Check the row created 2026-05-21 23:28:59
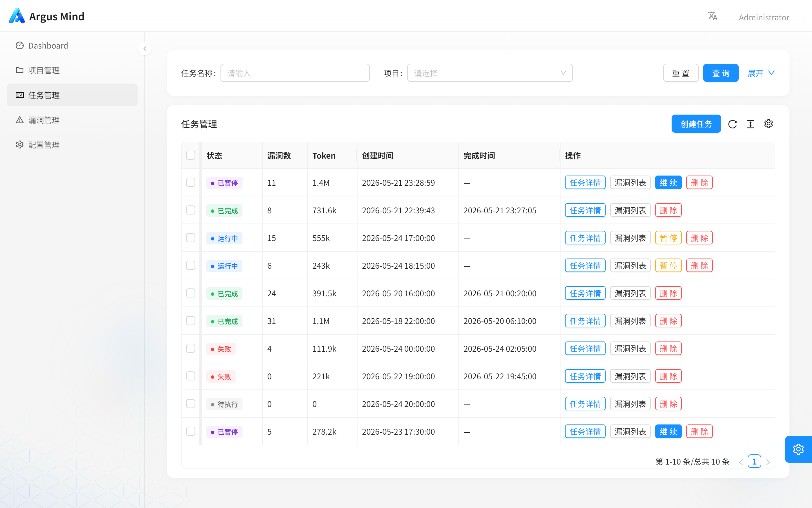812x508 pixels. coord(191,182)
